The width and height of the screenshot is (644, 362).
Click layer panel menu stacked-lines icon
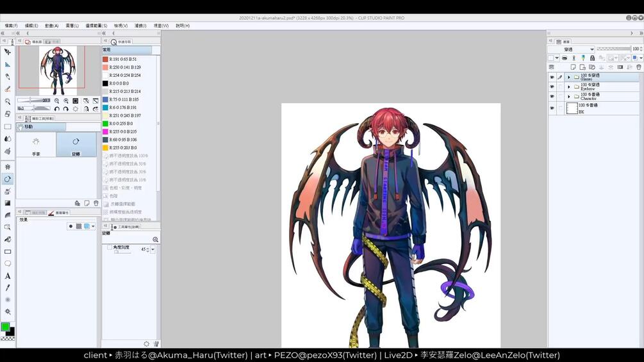(x=552, y=67)
